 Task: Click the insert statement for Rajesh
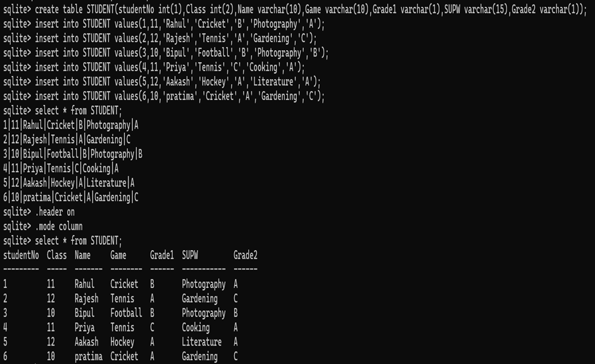coord(160,39)
